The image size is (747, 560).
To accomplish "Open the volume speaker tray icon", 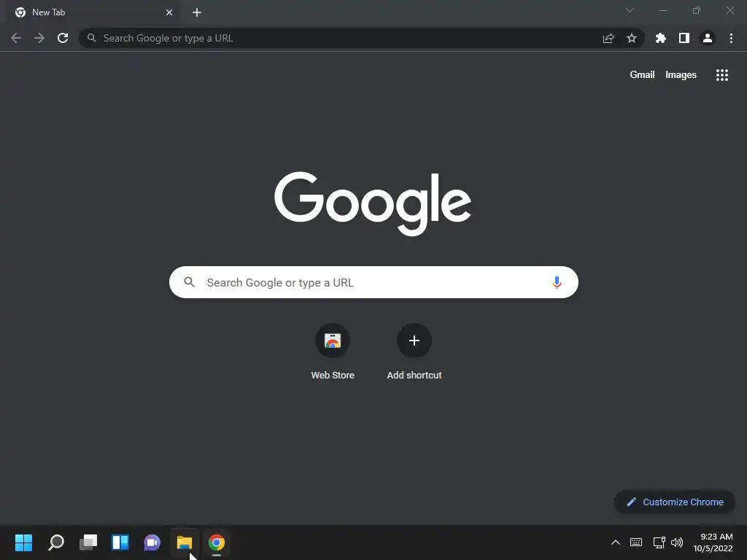I will (676, 542).
